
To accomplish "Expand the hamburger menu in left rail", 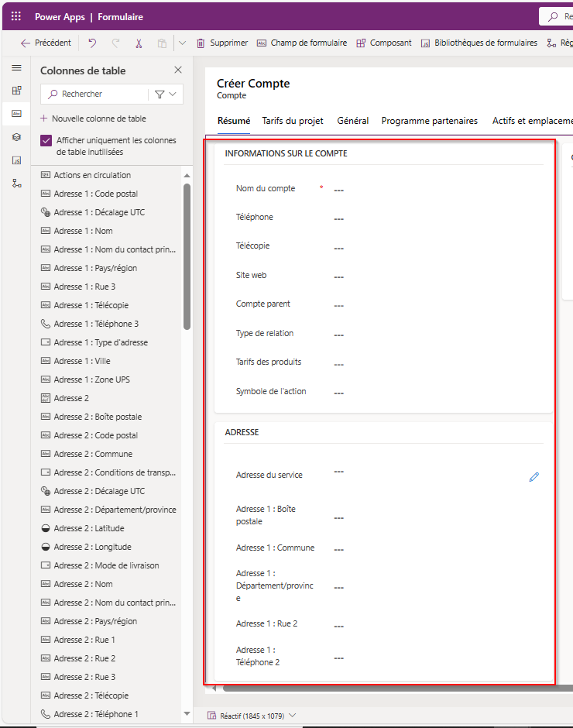I will point(16,68).
